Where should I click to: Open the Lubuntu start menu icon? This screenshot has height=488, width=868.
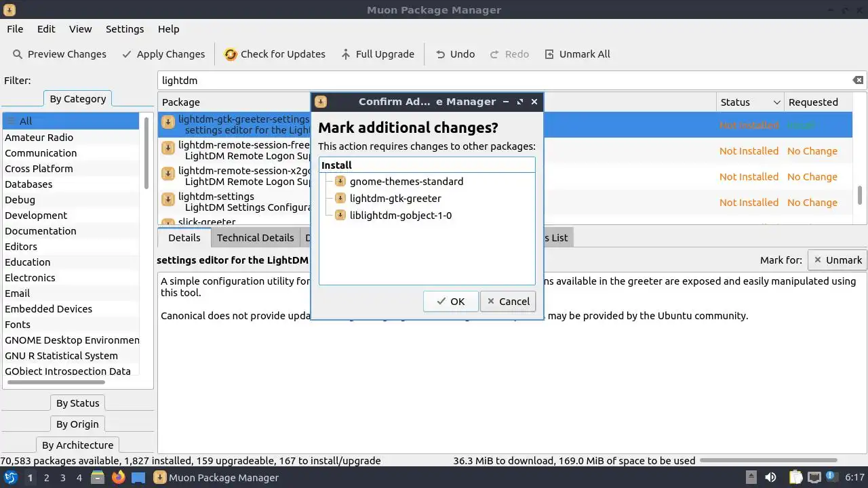10,478
